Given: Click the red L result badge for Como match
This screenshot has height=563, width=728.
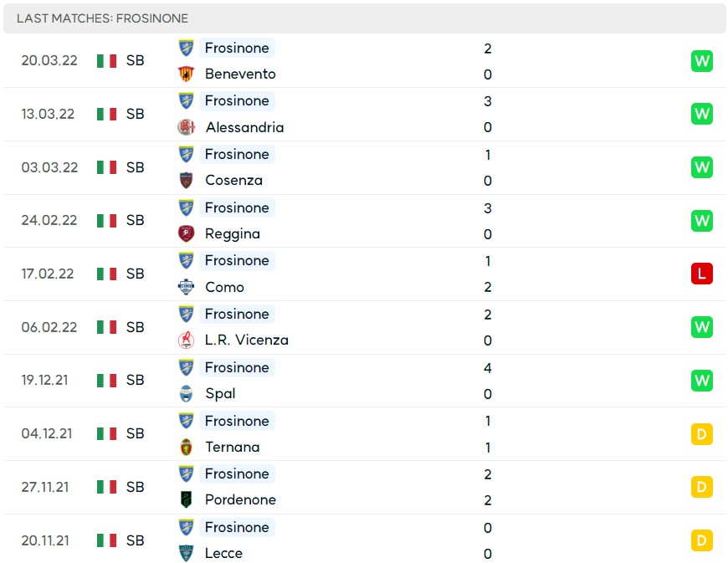Looking at the screenshot, I should click(701, 274).
